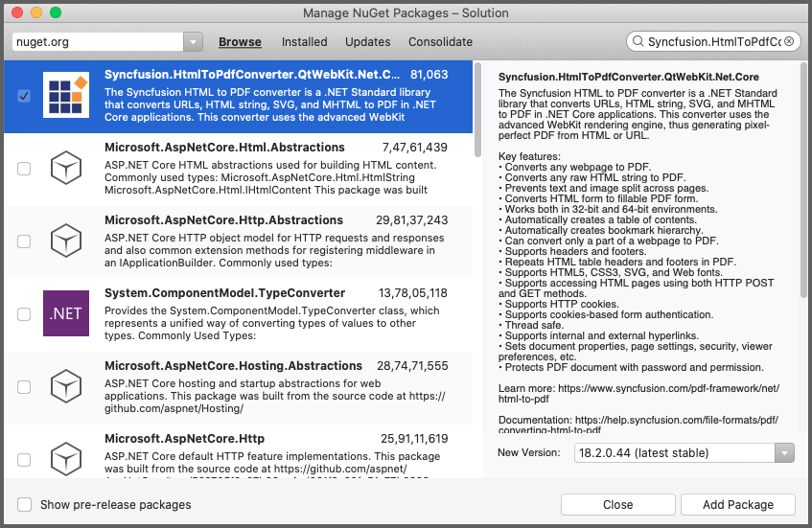This screenshot has width=812, height=528.
Task: Click the Microsoft.AspNetCore.Http.Abstractions cube icon
Action: click(66, 241)
